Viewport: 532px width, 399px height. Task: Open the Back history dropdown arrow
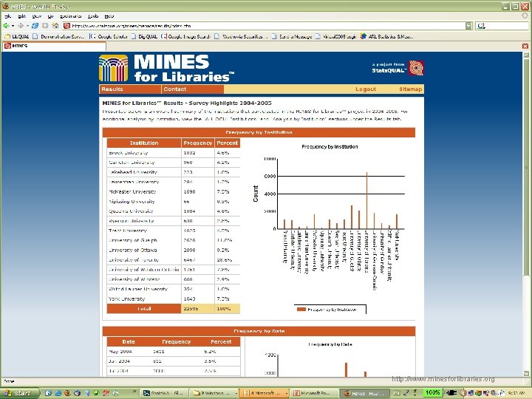(13, 26)
